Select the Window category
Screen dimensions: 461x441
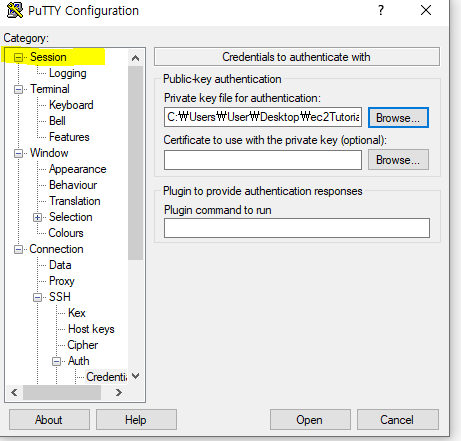pyautogui.click(x=49, y=153)
